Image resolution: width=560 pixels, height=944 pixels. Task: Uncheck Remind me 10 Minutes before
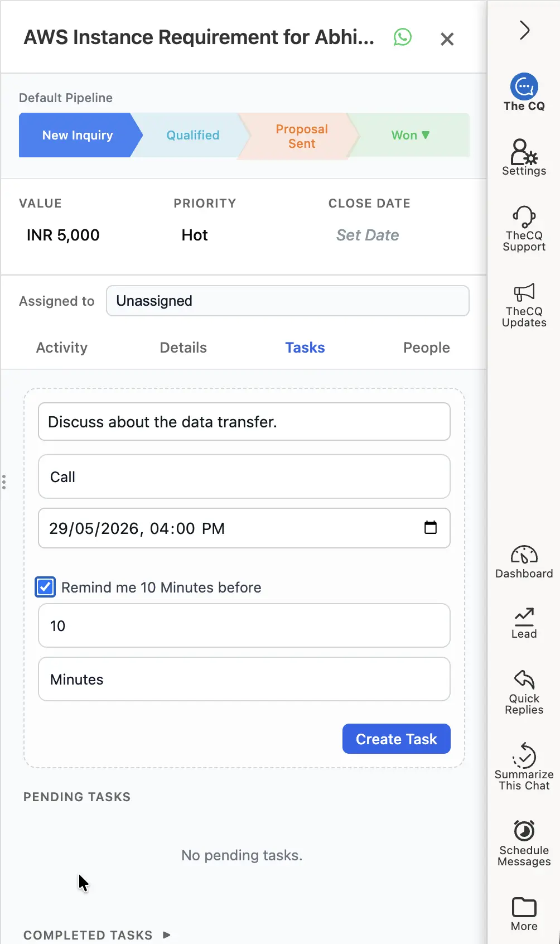click(45, 587)
